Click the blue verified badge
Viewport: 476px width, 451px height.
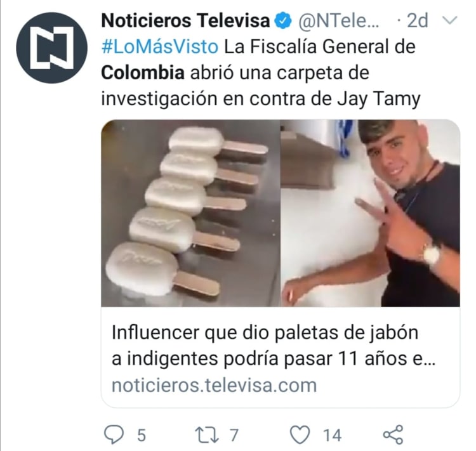pyautogui.click(x=283, y=21)
